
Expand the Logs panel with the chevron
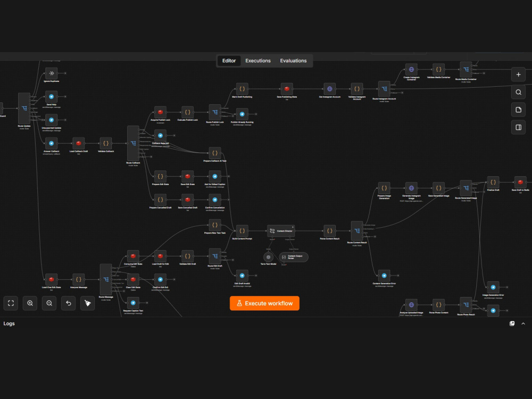pos(523,323)
